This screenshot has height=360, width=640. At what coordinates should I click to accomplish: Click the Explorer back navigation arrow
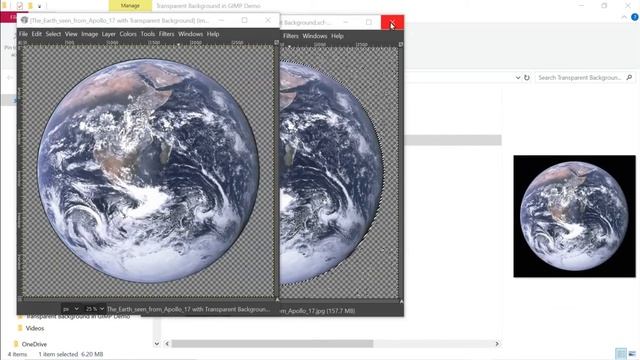point(10,78)
